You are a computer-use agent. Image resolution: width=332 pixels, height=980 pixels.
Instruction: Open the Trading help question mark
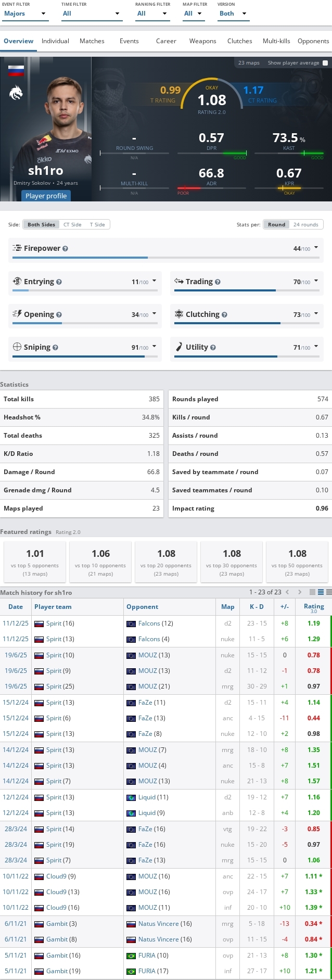click(x=218, y=282)
